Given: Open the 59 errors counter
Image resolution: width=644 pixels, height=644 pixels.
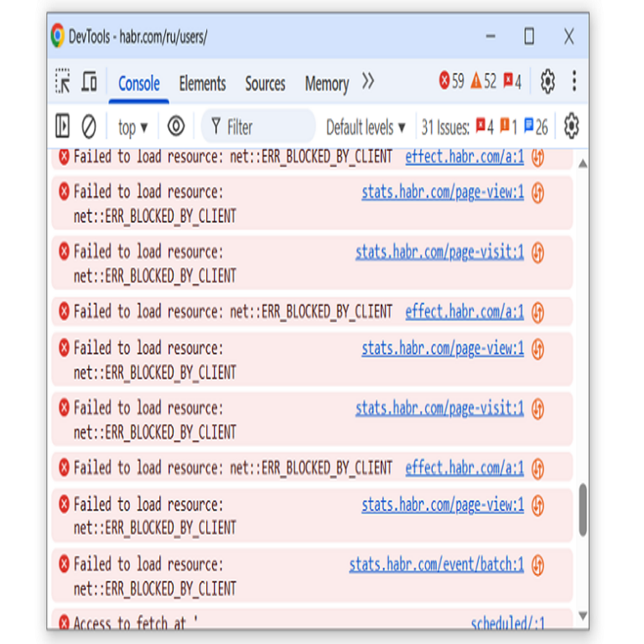Looking at the screenshot, I should pyautogui.click(x=451, y=80).
